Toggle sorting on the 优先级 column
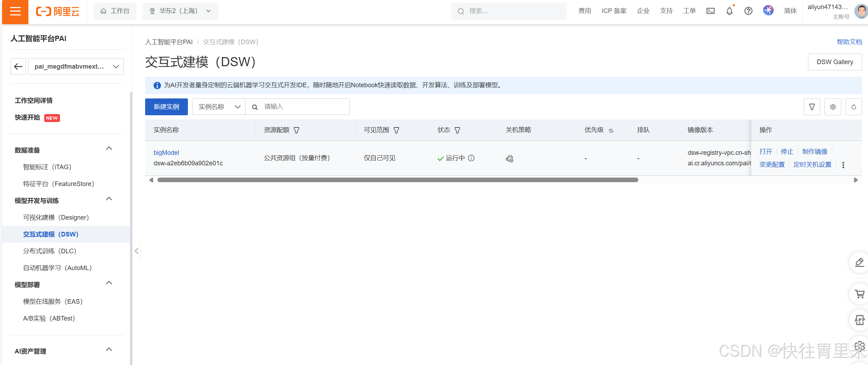The width and height of the screenshot is (868, 365). [x=611, y=130]
